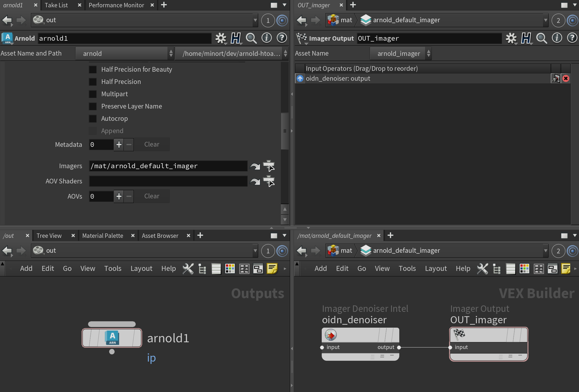Toggle the Multipart checkbox
The width and height of the screenshot is (579, 392).
(93, 94)
